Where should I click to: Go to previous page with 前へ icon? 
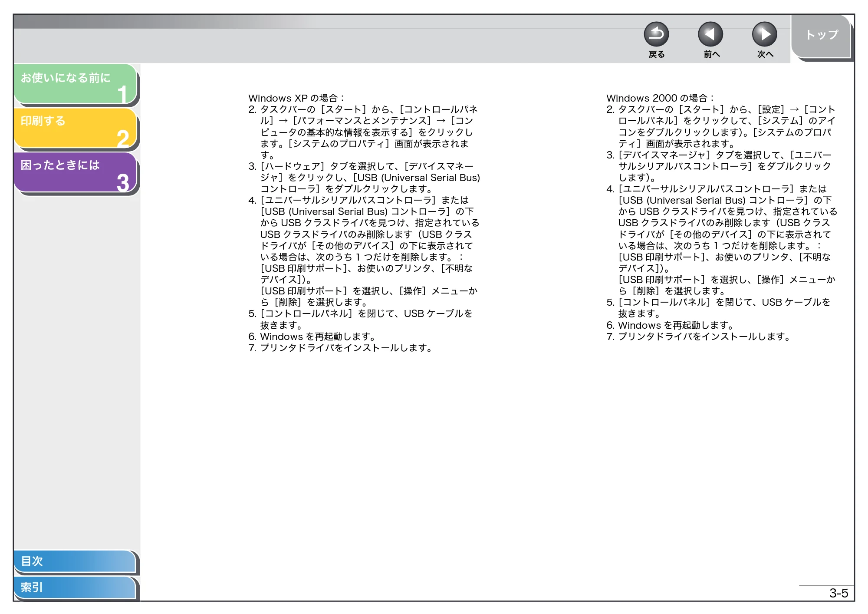coord(710,34)
